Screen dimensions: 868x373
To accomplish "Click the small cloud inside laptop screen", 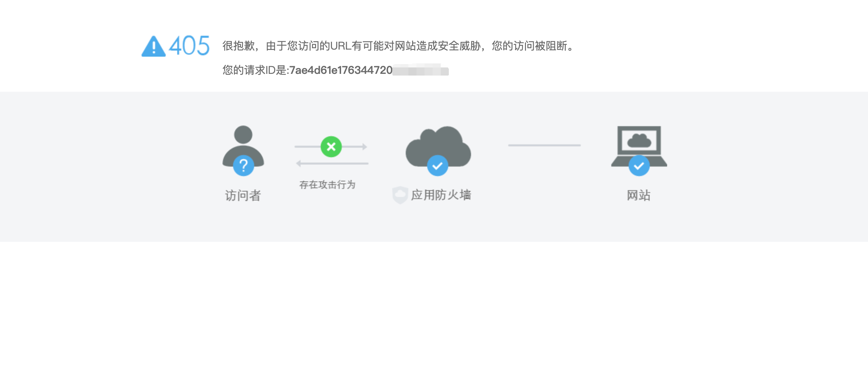I will [x=639, y=140].
